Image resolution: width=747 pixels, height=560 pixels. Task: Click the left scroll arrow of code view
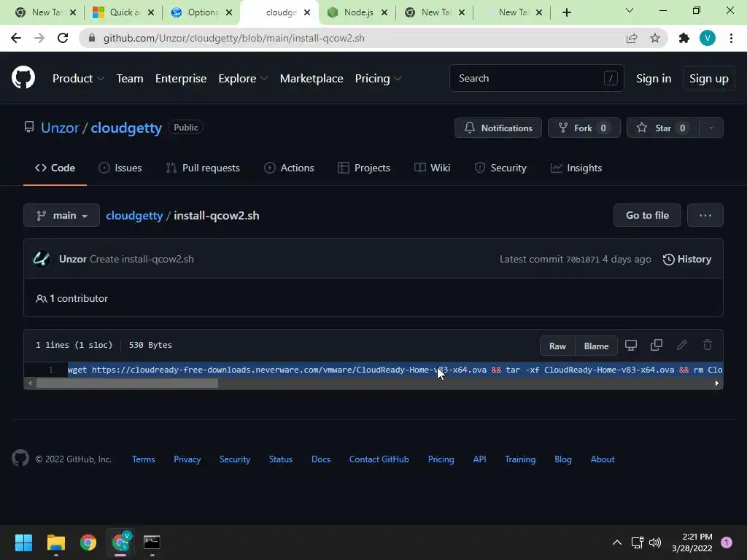pos(30,384)
